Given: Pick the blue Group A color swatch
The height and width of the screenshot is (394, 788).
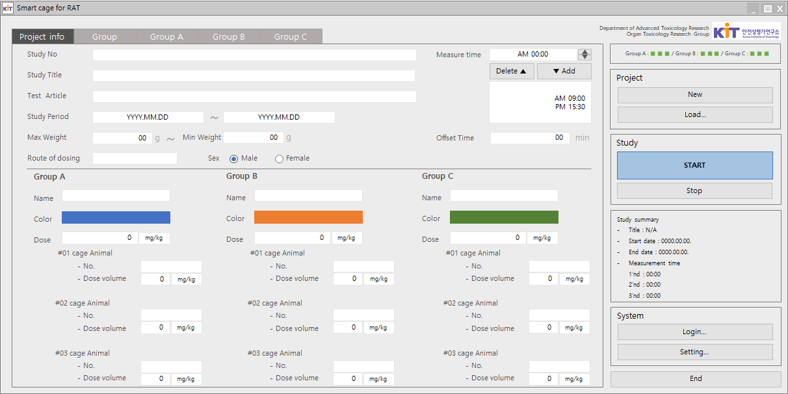Looking at the screenshot, I should (116, 218).
